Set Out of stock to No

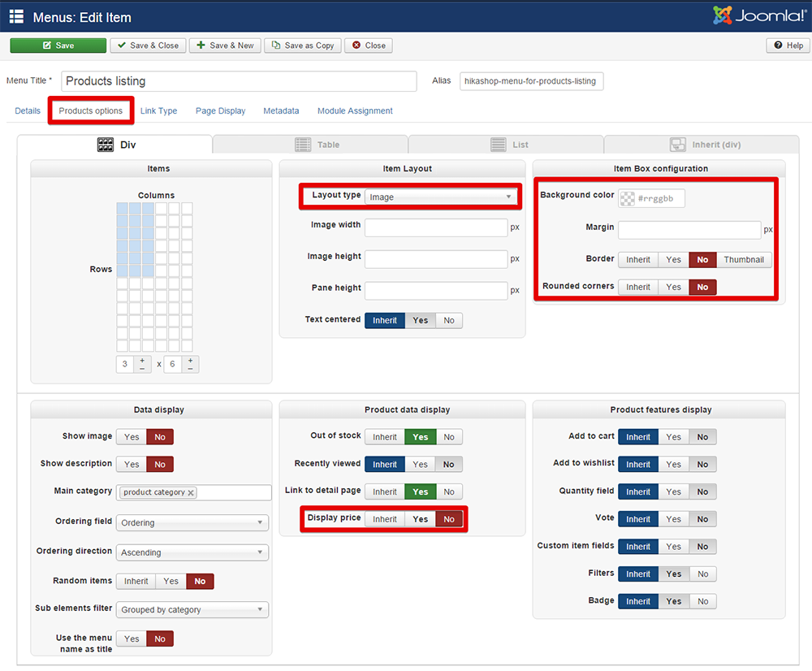tap(449, 437)
